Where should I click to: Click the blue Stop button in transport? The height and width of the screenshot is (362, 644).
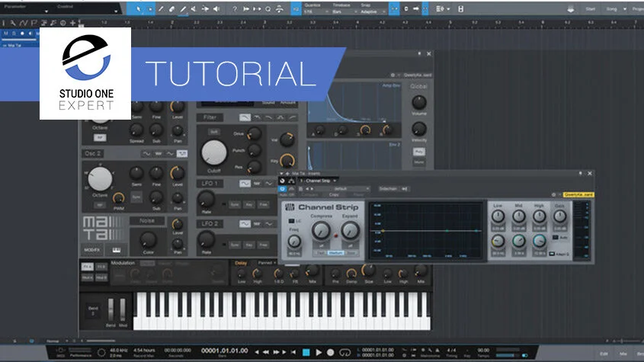coord(306,353)
